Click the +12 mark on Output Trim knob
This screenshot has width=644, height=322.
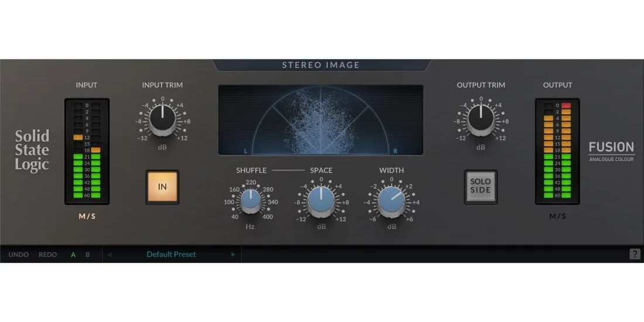click(500, 138)
